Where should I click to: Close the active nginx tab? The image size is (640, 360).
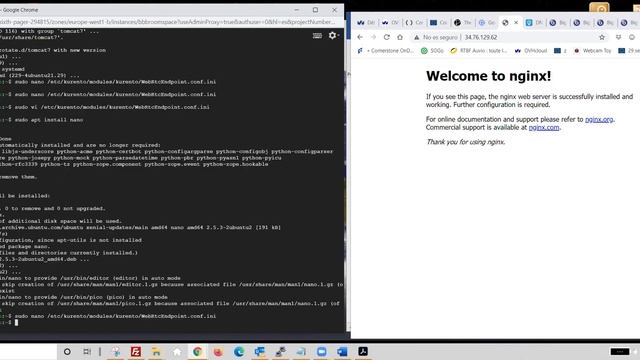point(516,23)
